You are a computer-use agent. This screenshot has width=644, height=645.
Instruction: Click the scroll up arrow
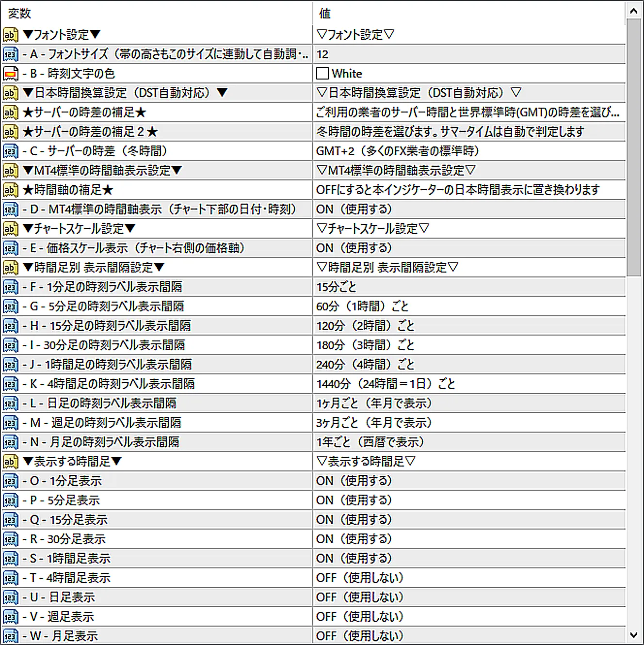634,10
